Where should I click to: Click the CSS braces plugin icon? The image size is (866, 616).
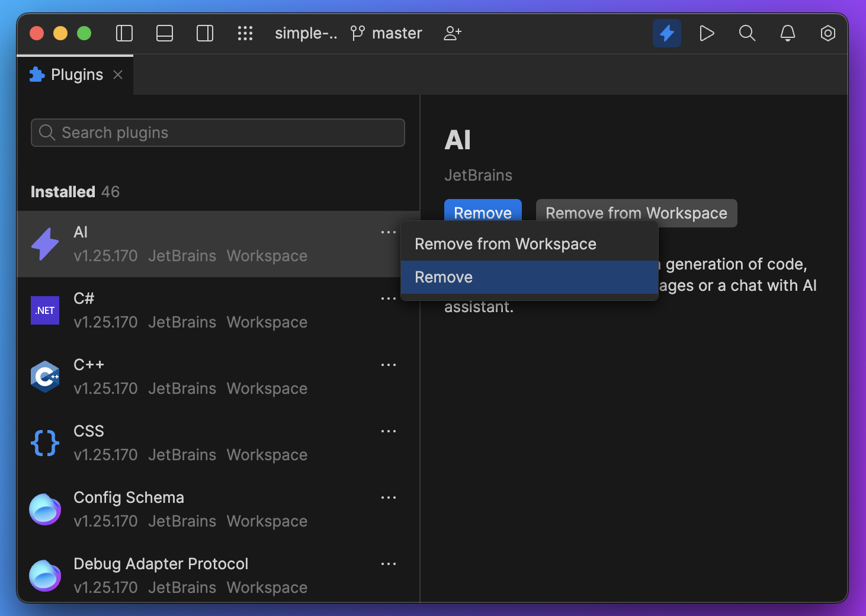pos(45,443)
